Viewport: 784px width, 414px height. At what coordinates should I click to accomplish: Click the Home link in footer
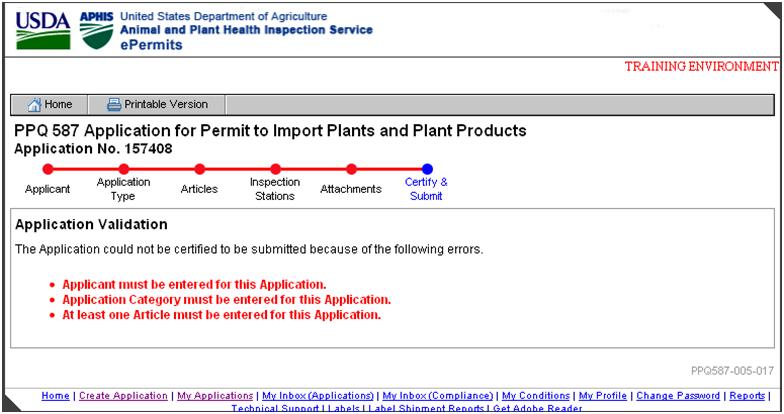coord(55,396)
